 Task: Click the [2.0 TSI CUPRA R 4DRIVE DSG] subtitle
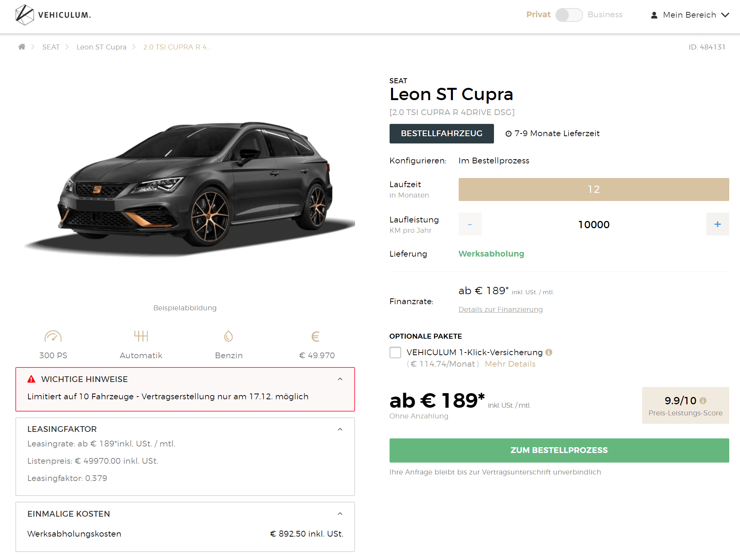[x=452, y=112]
